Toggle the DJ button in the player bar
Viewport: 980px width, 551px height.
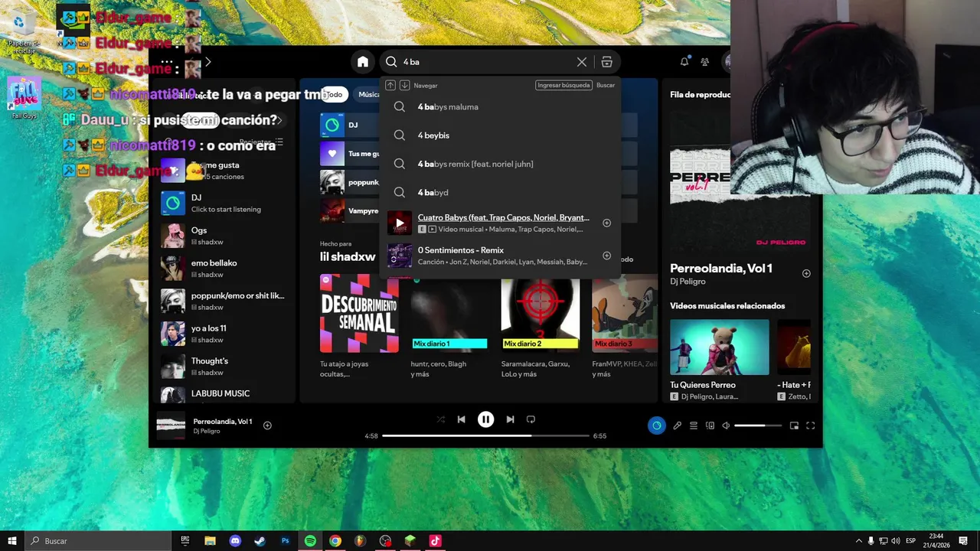click(x=656, y=425)
